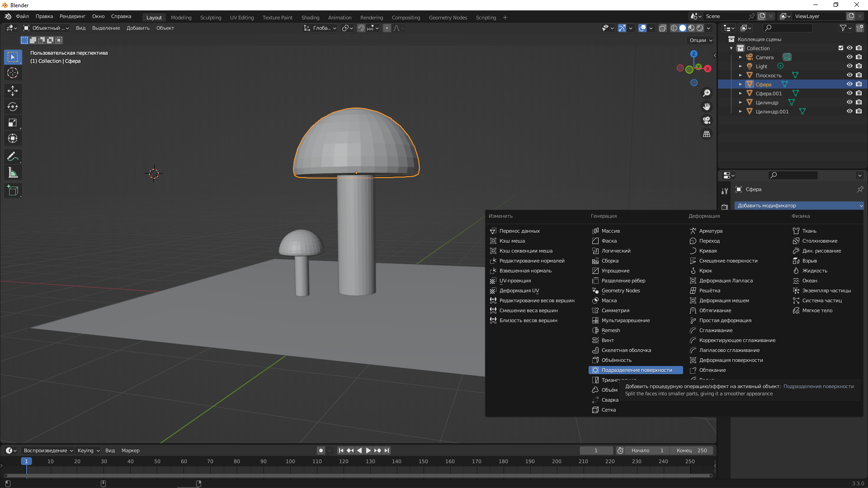Add the Ткань physics modifier
The image size is (868, 488).
point(809,231)
